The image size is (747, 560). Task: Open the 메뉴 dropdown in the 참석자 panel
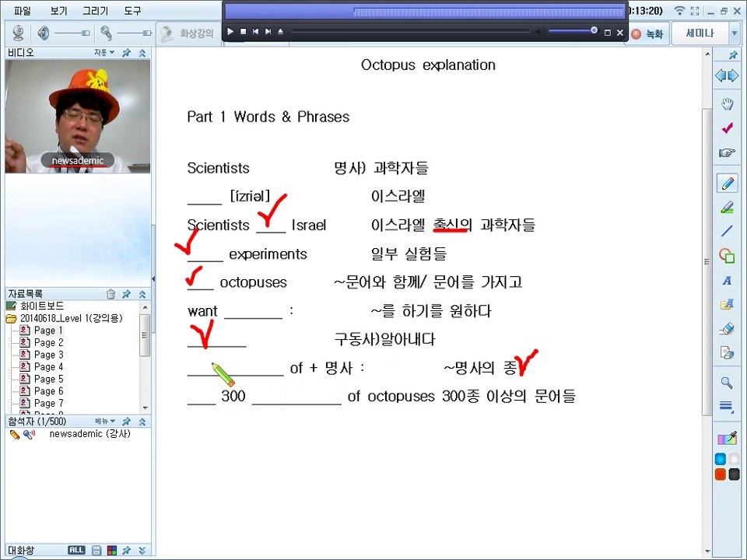tap(105, 422)
